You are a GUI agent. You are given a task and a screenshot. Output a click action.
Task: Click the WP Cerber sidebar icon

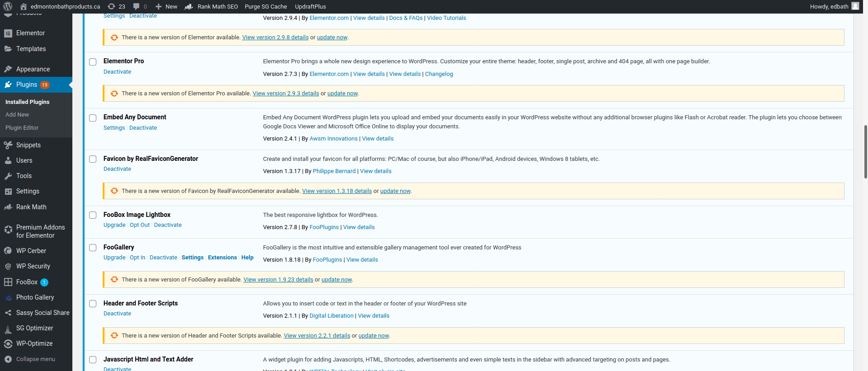click(x=8, y=251)
